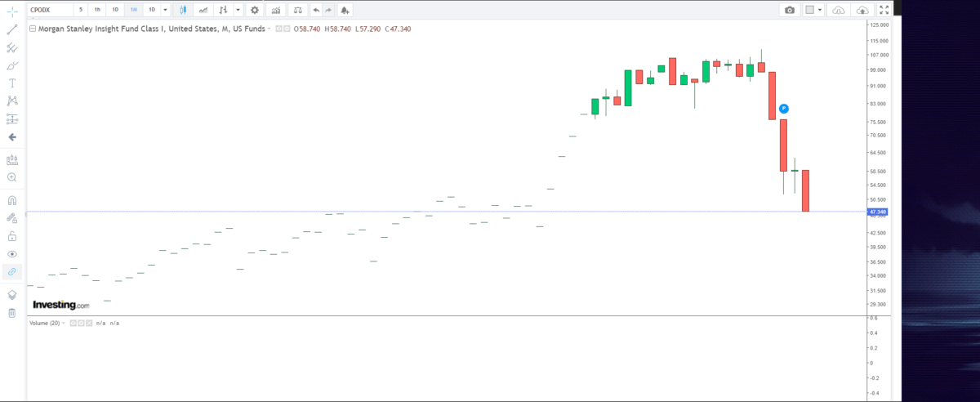Select the 1M monthly timeframe
The width and height of the screenshot is (980, 402).
coord(133,10)
